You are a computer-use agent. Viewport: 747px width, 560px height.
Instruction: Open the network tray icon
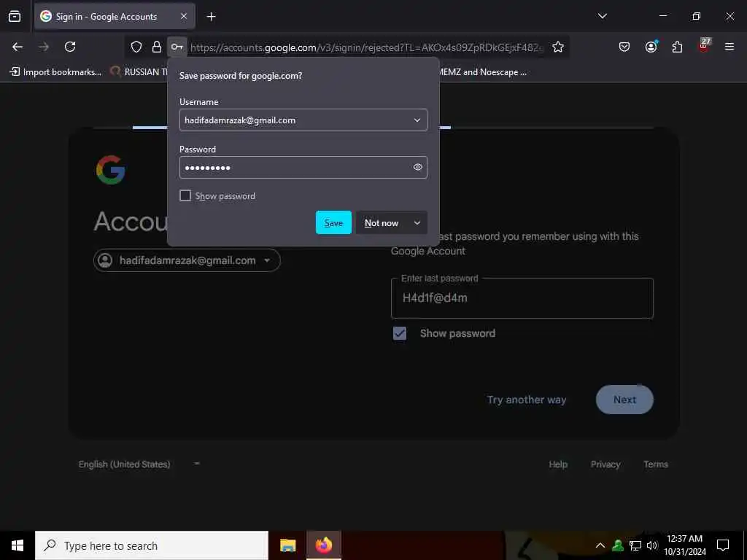[635, 545]
